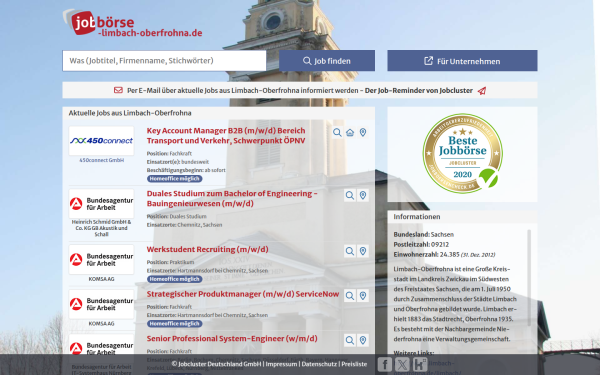Click the paper plane icon in reminder banner
This screenshot has width=600, height=375.
(482, 91)
